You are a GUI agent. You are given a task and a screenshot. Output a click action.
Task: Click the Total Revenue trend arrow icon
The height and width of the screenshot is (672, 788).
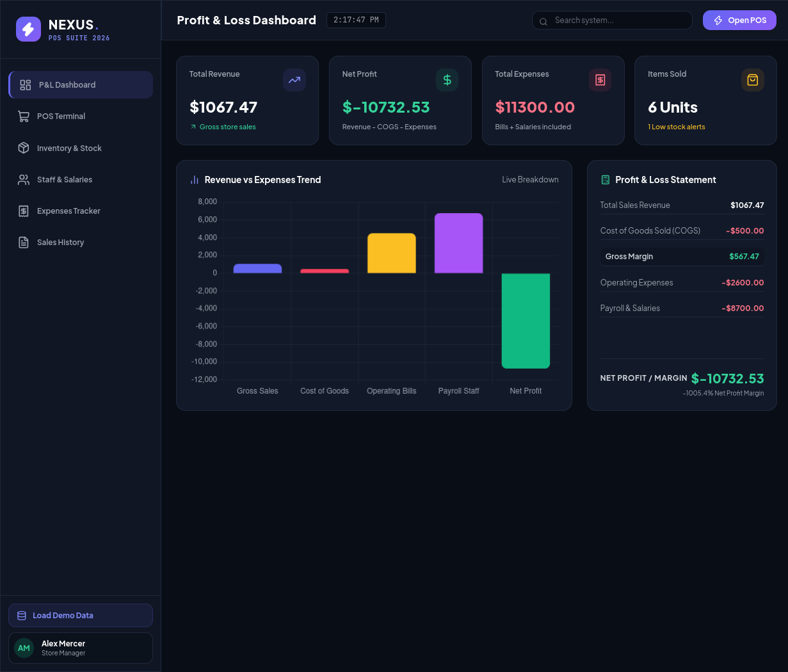(294, 80)
